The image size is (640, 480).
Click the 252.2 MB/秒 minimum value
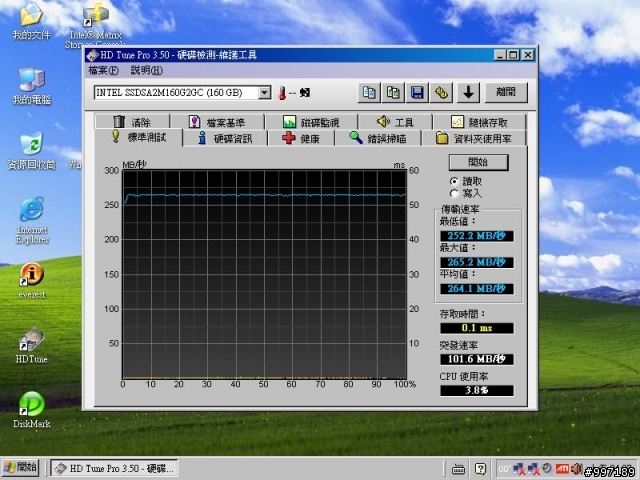click(477, 236)
